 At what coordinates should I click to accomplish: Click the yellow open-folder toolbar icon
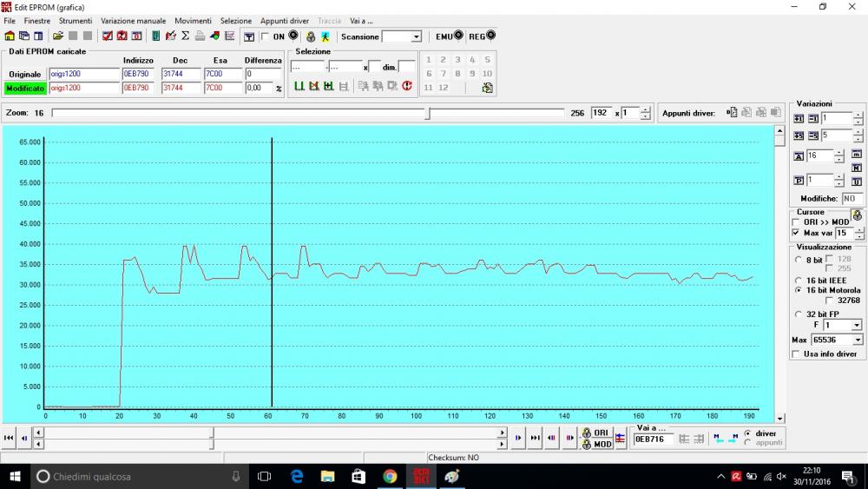(57, 36)
